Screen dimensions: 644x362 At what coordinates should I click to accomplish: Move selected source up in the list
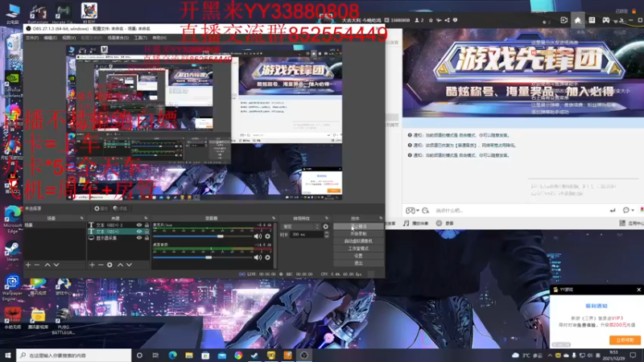click(x=120, y=265)
